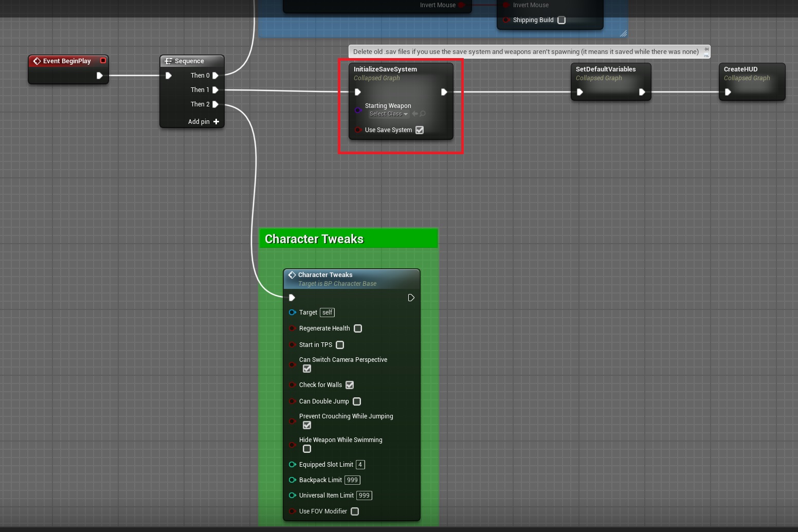Disable the Check for Walls checkbox
The width and height of the screenshot is (798, 532).
[350, 385]
